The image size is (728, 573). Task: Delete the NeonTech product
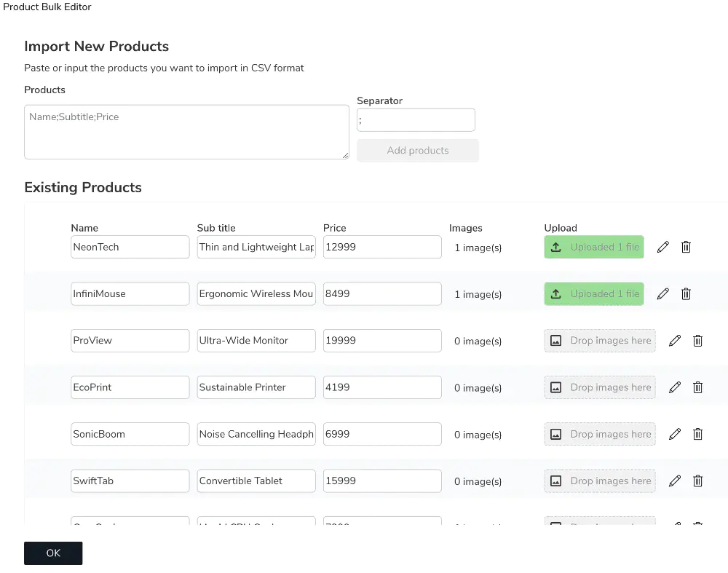pyautogui.click(x=686, y=247)
